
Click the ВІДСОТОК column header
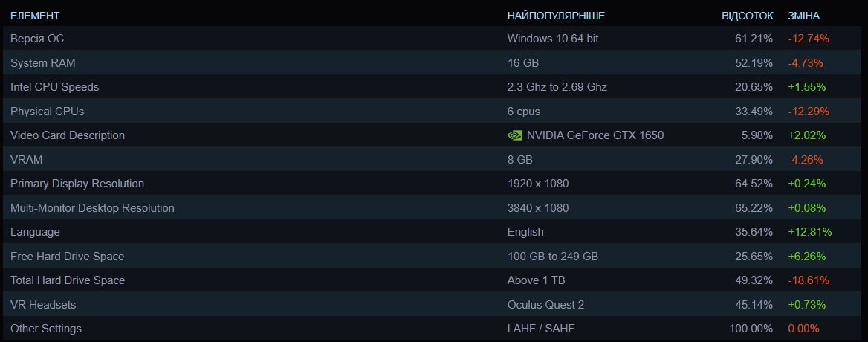pos(748,16)
